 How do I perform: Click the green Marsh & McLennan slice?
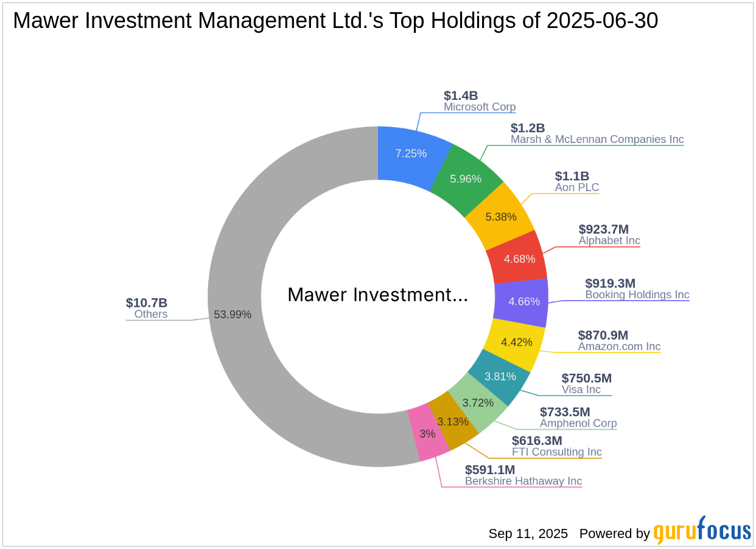coord(466,179)
